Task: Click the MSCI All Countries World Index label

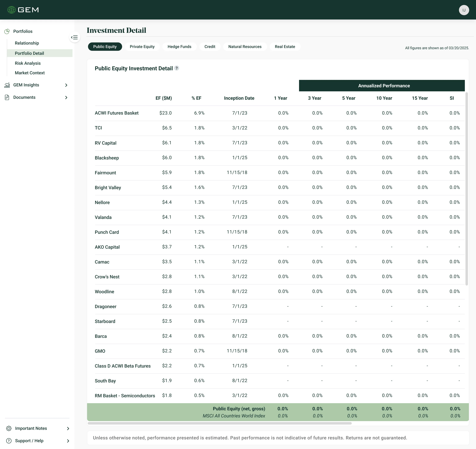Action: click(x=234, y=416)
